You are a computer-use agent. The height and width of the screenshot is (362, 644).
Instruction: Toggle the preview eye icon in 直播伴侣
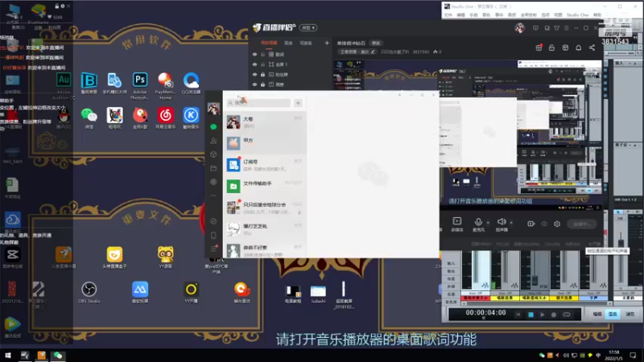[x=544, y=224]
